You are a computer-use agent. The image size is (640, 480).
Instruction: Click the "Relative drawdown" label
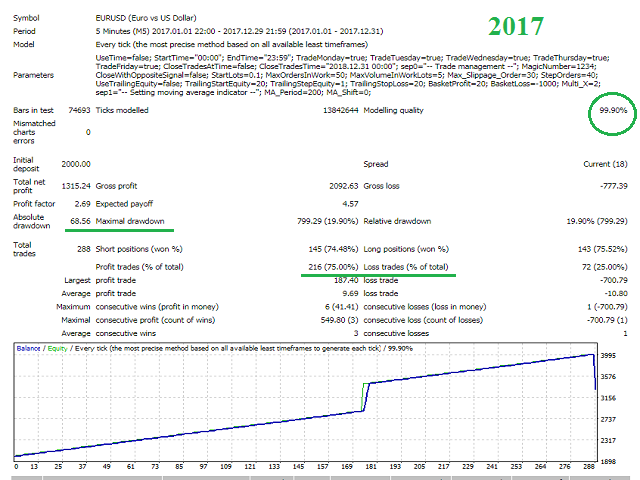tap(397, 221)
